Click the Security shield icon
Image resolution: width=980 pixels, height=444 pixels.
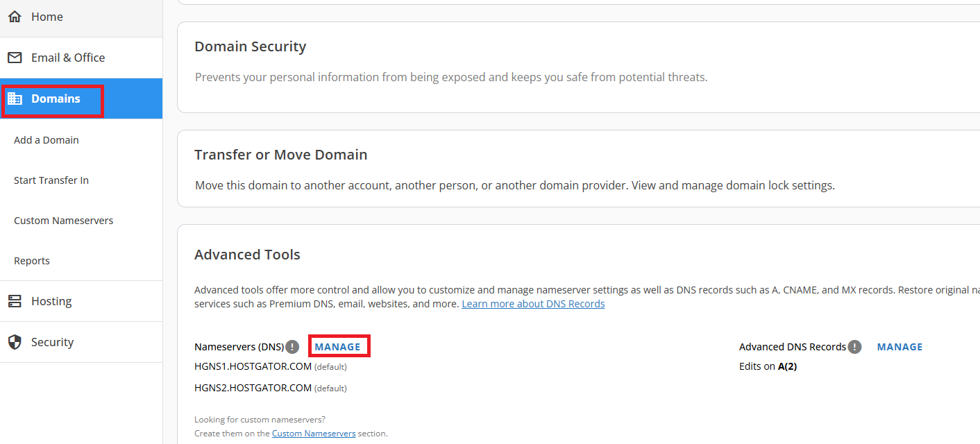pyautogui.click(x=15, y=342)
